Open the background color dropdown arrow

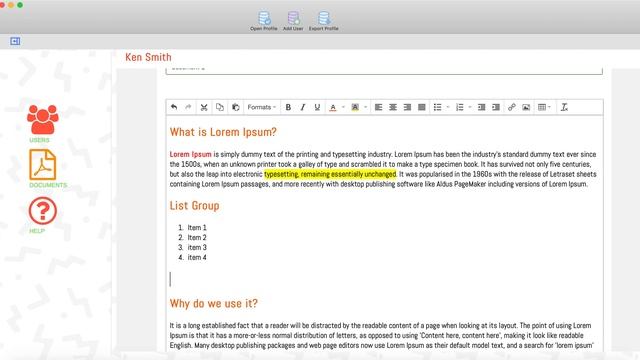click(365, 107)
